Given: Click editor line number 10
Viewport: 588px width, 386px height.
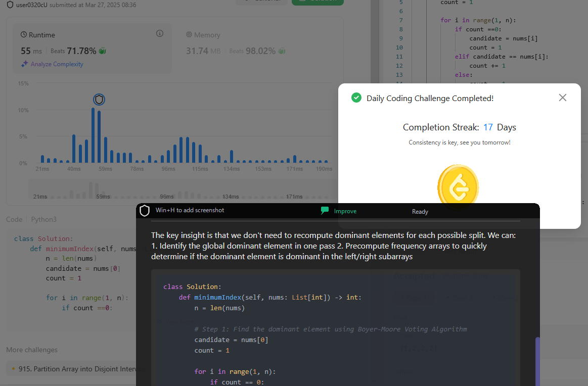Looking at the screenshot, I should (x=399, y=47).
